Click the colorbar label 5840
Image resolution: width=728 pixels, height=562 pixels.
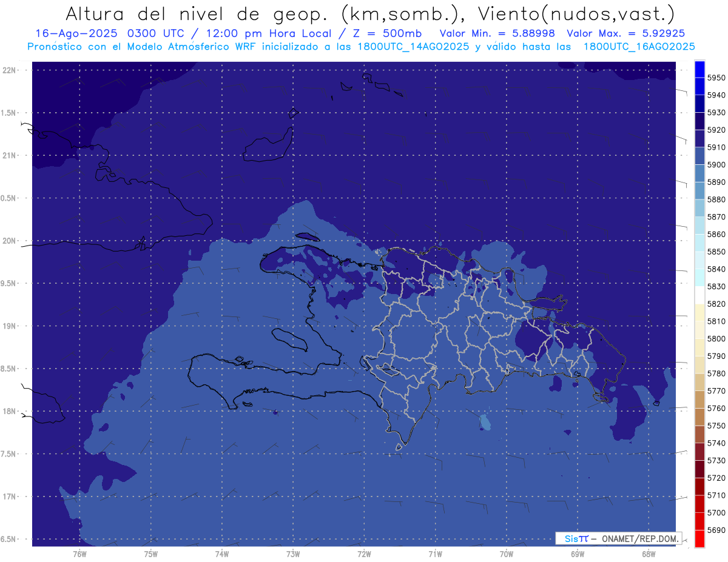coord(716,269)
